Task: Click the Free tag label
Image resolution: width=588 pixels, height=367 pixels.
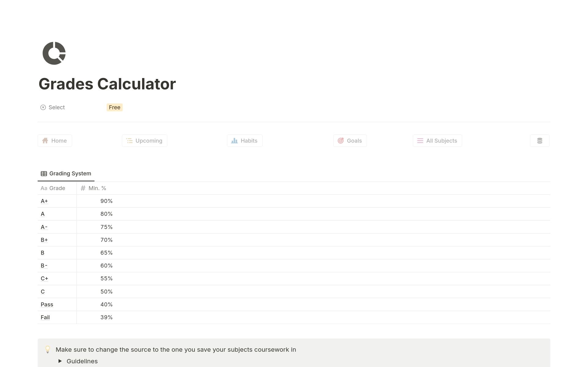Action: click(114, 107)
